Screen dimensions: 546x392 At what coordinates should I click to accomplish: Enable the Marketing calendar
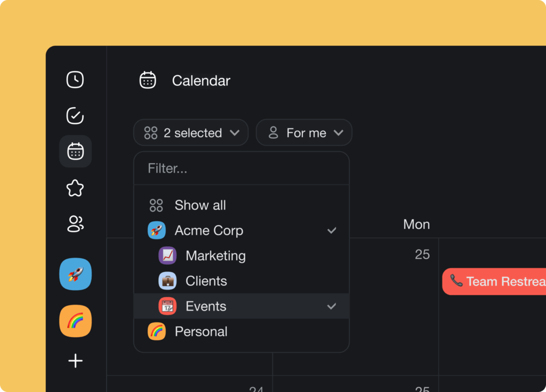pos(215,255)
